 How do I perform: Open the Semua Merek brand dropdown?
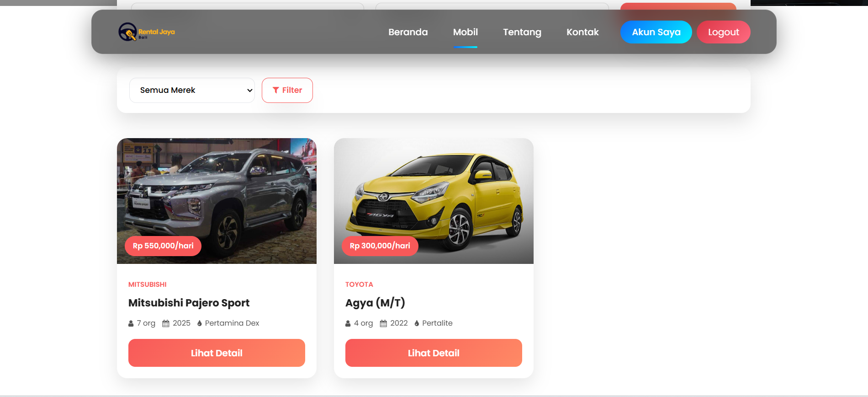tap(192, 90)
